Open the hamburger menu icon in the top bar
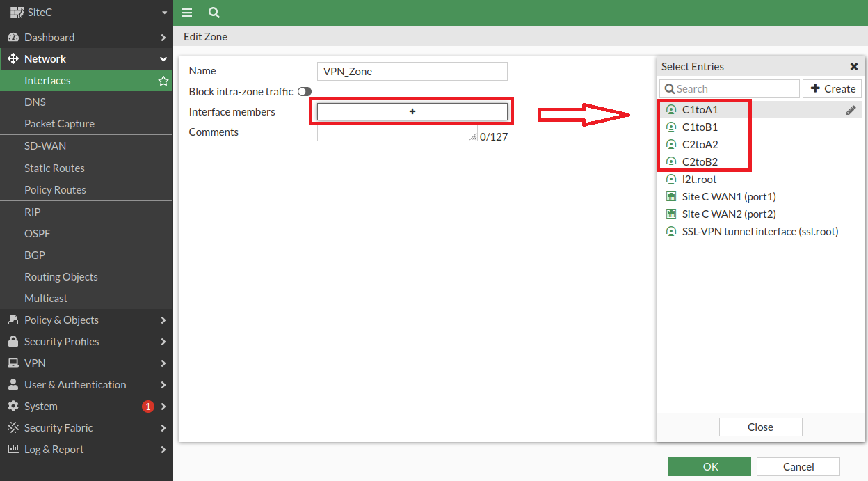 (186, 13)
